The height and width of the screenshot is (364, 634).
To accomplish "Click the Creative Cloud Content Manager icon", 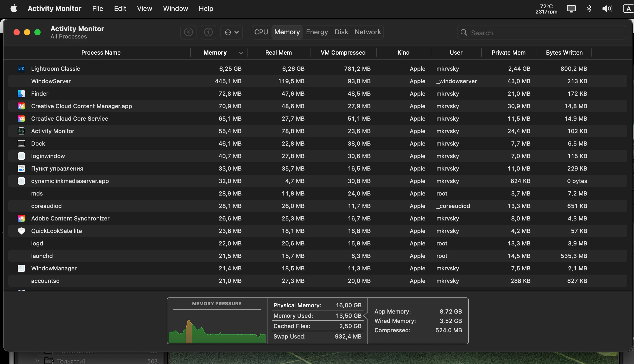I will tap(21, 106).
